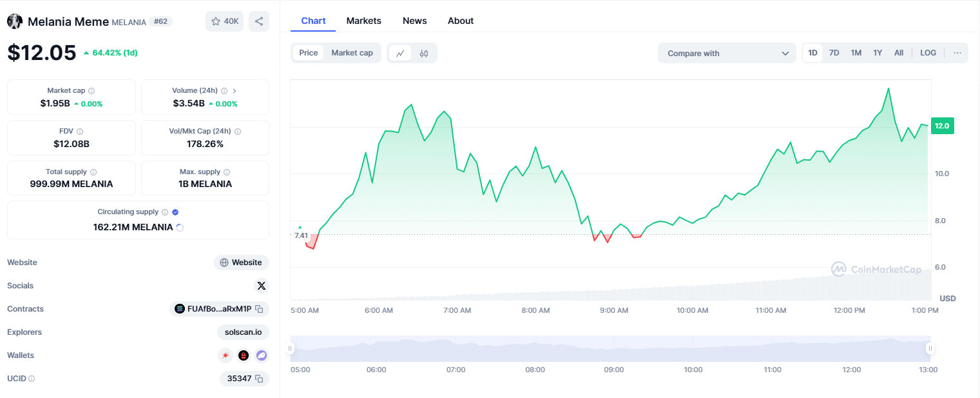Open the chart more options ellipsis menu

point(957,53)
